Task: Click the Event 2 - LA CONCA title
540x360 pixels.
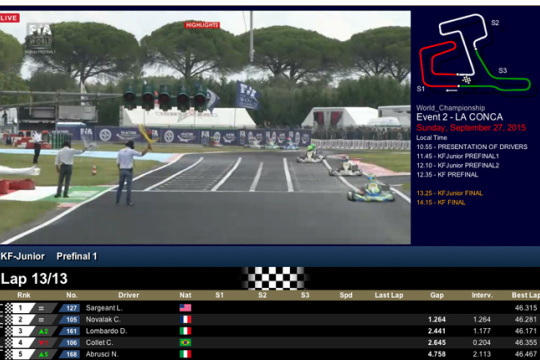Action: 459,117
